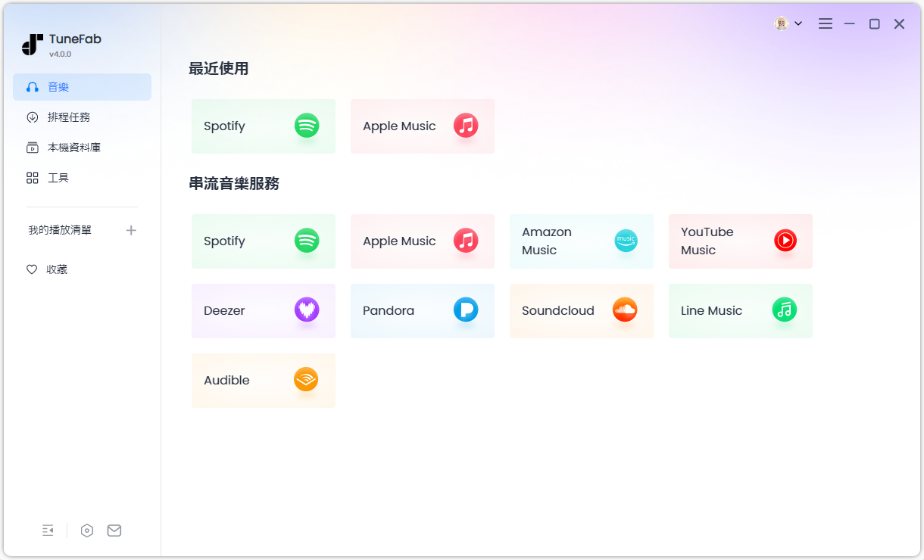Image resolution: width=924 pixels, height=560 pixels.
Task: Click the Soundcloud icon
Action: pos(625,310)
